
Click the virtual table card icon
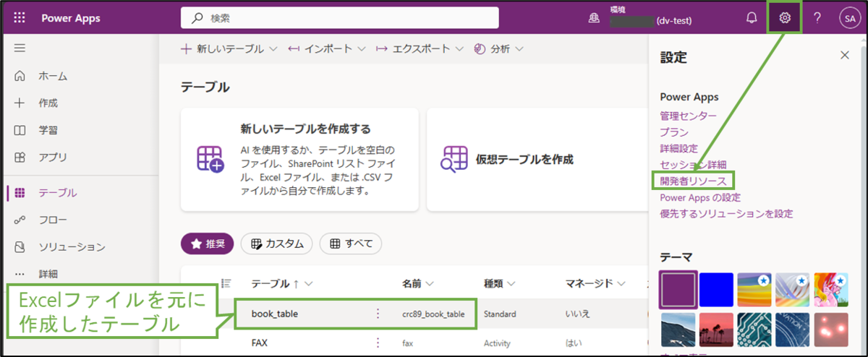click(x=455, y=159)
